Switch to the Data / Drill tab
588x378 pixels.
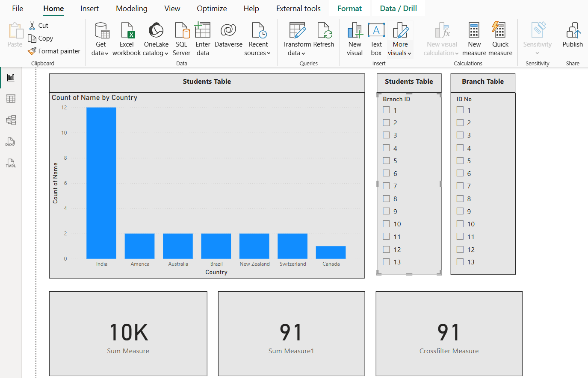pyautogui.click(x=398, y=9)
